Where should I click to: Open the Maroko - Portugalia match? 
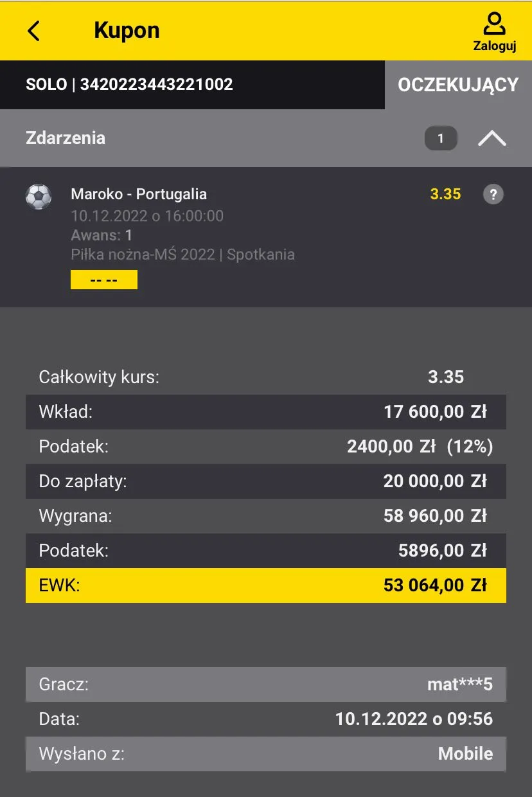pos(139,194)
